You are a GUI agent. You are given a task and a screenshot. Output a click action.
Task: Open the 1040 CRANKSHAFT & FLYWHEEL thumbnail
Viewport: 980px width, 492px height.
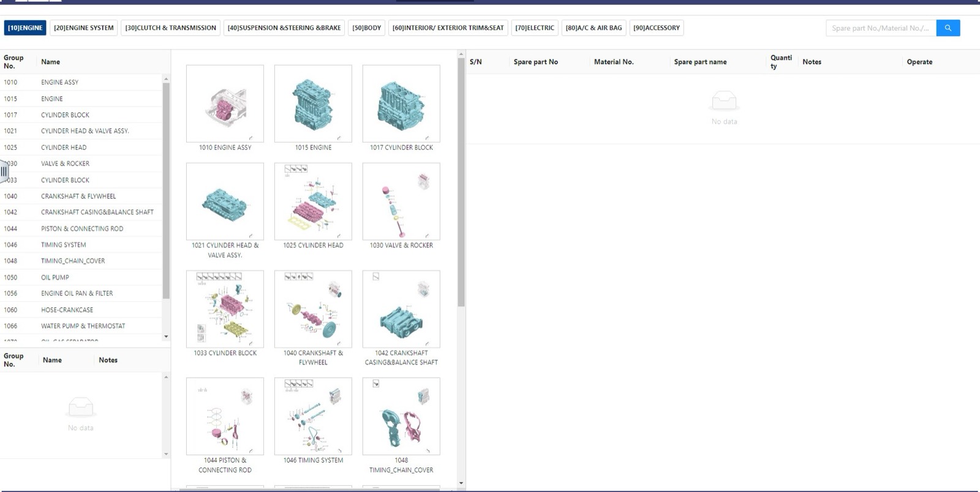[x=313, y=309]
